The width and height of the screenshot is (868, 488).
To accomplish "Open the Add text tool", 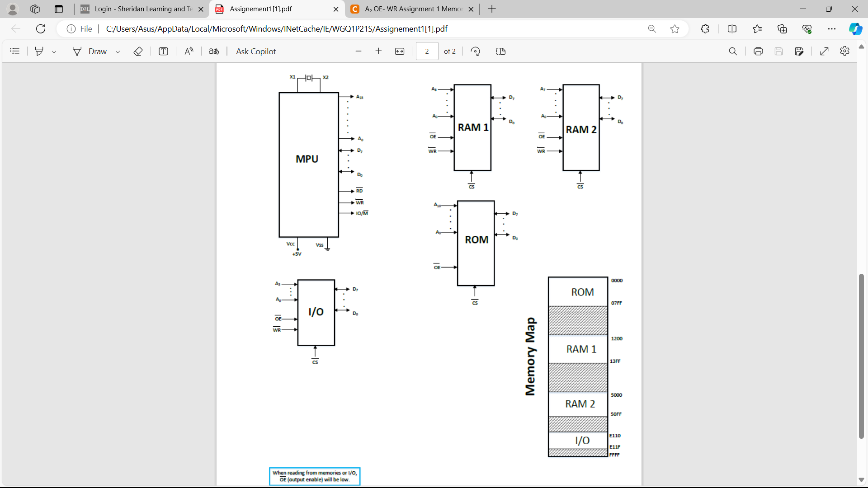I will pos(163,51).
